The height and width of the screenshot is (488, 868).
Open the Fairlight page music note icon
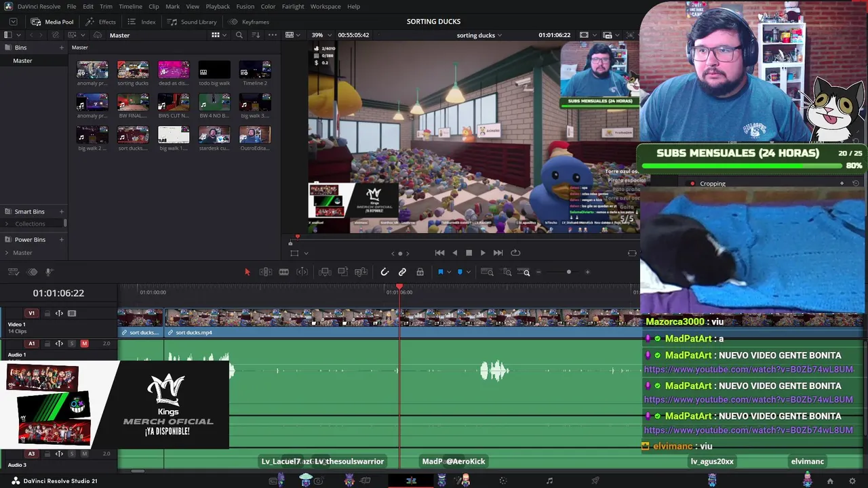tap(550, 481)
